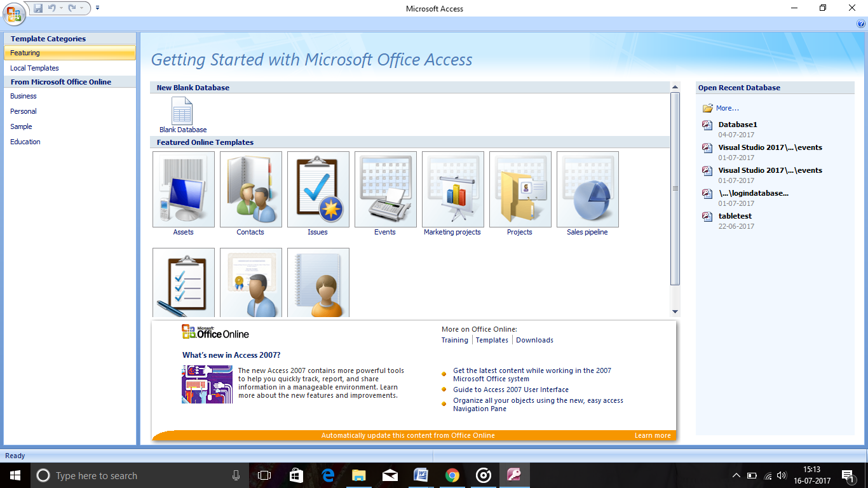Click the Wi-Fi network tray icon

pyautogui.click(x=767, y=475)
